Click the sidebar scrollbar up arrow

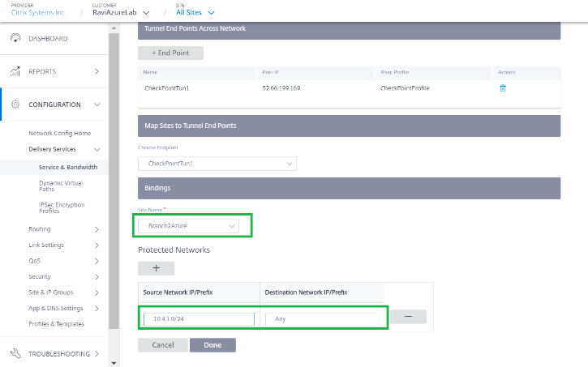click(114, 28)
